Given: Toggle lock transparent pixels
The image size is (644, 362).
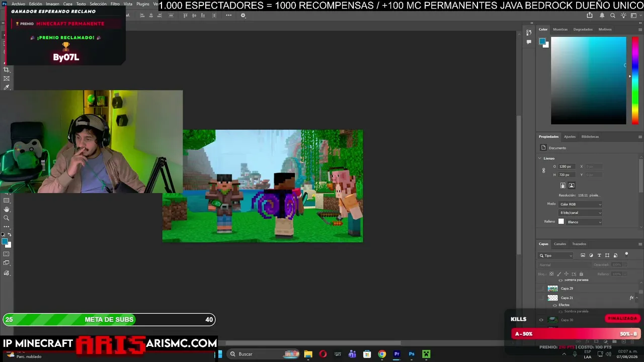Looking at the screenshot, I should click(551, 274).
